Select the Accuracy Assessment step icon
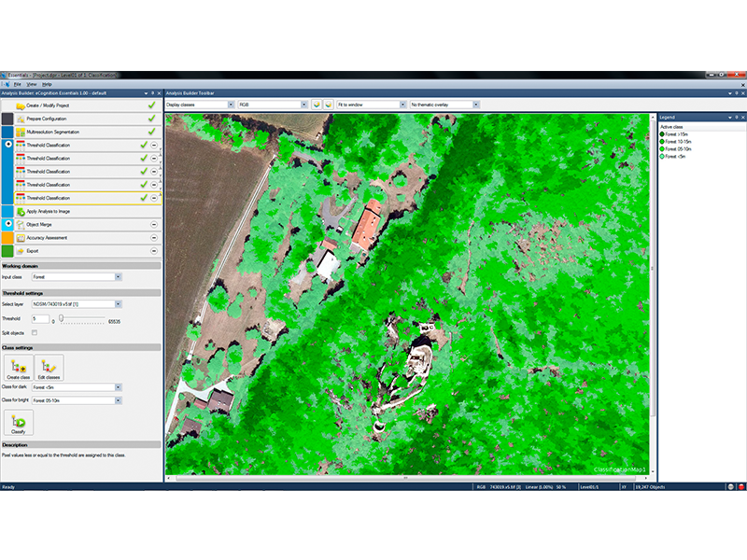 click(x=20, y=238)
